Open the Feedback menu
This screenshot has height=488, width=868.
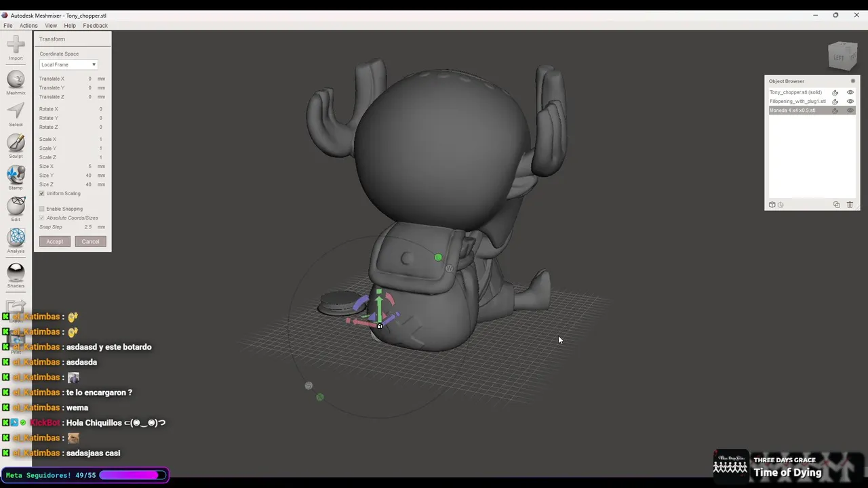[95, 26]
